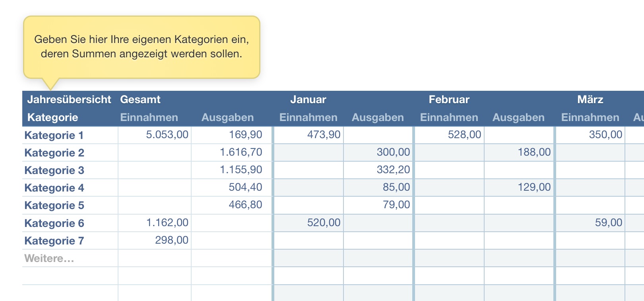Image resolution: width=644 pixels, height=301 pixels.
Task: Click the Gesamt column group header
Action: pyautogui.click(x=140, y=100)
